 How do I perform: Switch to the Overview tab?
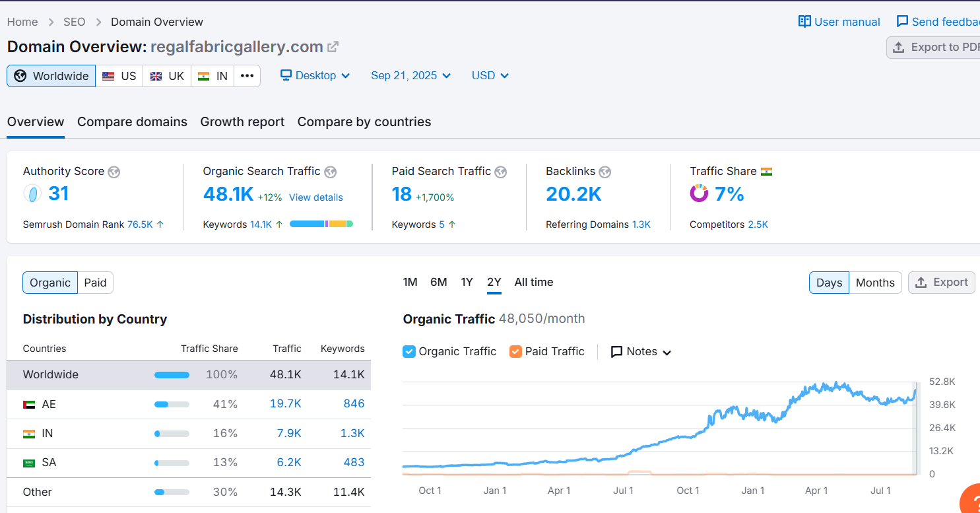[x=36, y=122]
